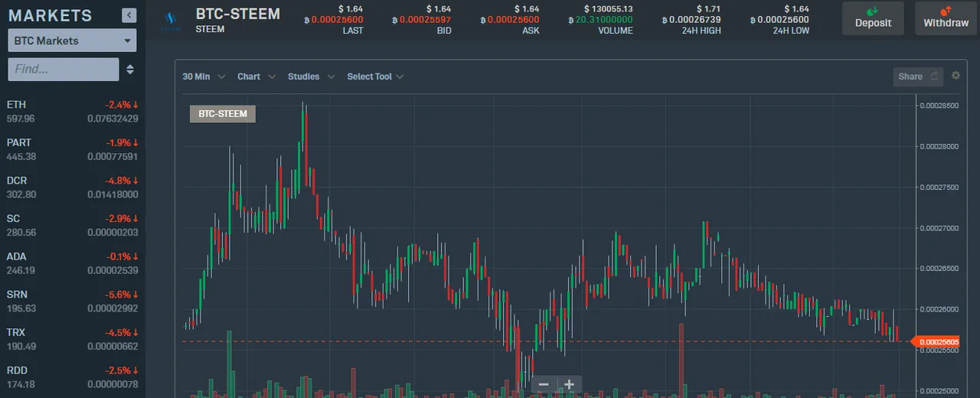Click the ASK price value under $ 1.64
Image resolution: width=980 pixels, height=398 pixels.
[x=509, y=19]
